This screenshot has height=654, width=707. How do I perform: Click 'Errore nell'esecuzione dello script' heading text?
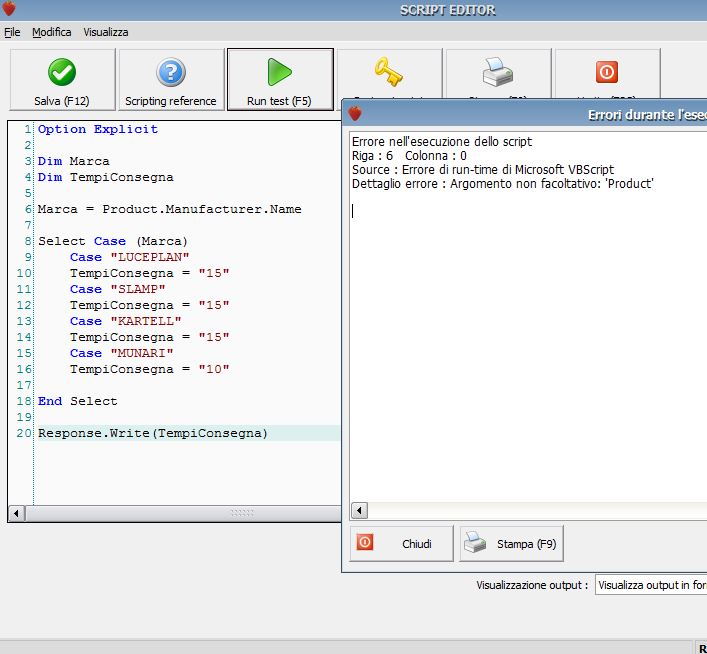(442, 142)
